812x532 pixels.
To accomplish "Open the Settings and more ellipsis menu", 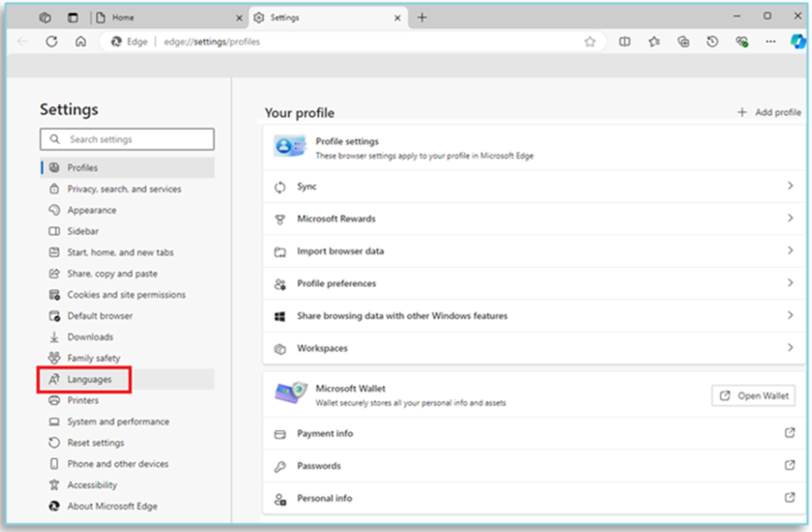I will click(x=770, y=42).
